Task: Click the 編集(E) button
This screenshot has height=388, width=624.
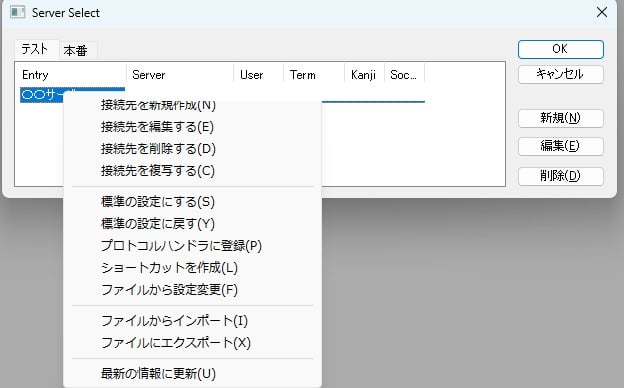Action: pyautogui.click(x=560, y=146)
